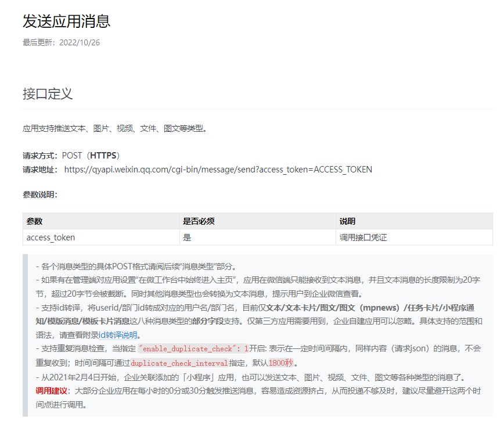This screenshot has height=425, width=504.
Task: Click the intro sentence 应用支持推送文本
Action: [x=114, y=128]
